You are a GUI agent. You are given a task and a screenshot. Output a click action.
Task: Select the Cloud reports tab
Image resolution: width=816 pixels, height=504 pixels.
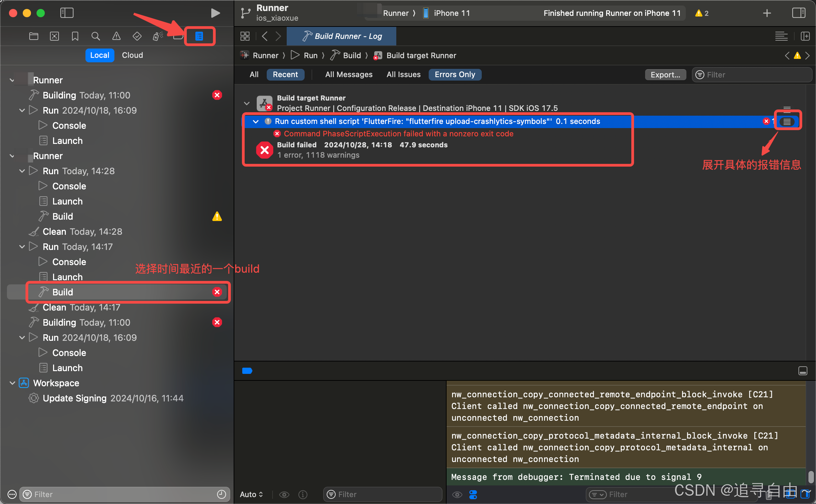point(132,55)
